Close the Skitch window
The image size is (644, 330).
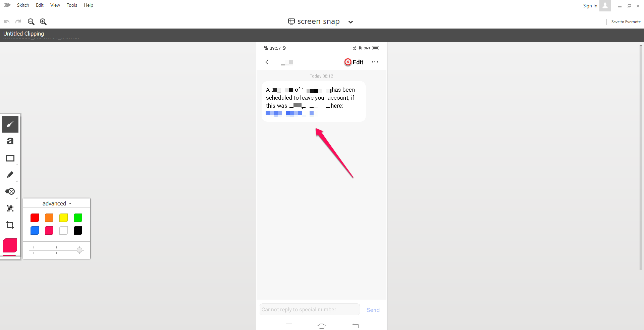click(638, 6)
